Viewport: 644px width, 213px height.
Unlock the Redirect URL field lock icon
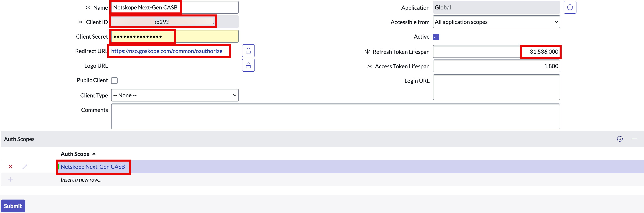coord(248,51)
